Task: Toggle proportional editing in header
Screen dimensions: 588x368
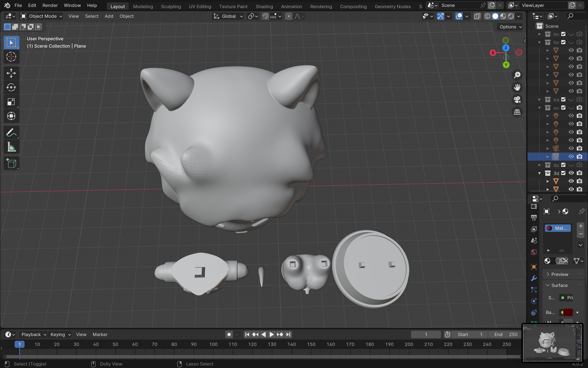Action: coord(288,16)
